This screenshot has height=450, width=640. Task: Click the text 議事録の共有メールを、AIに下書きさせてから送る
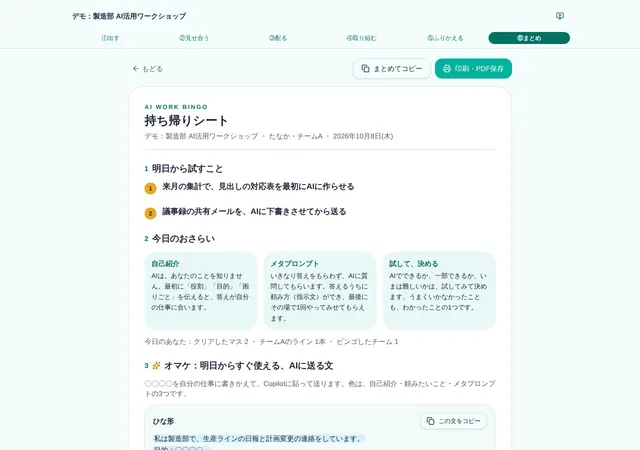click(254, 212)
